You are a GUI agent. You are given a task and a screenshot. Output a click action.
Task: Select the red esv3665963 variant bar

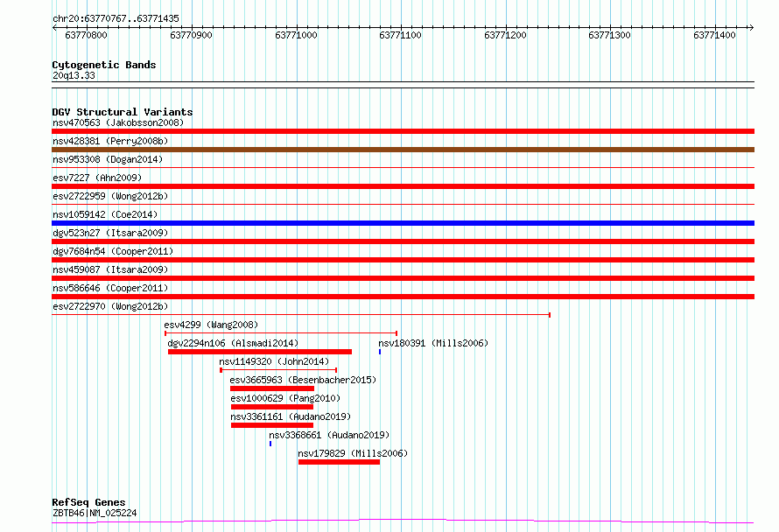click(272, 388)
